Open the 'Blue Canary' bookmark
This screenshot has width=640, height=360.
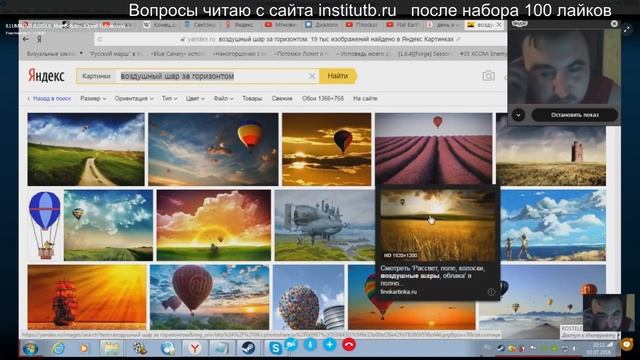(x=178, y=53)
